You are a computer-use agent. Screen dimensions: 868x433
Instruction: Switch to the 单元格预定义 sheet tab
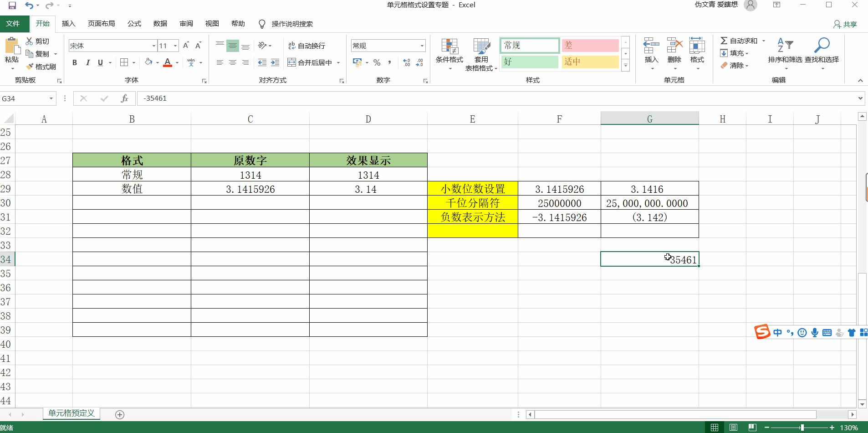[x=71, y=414]
